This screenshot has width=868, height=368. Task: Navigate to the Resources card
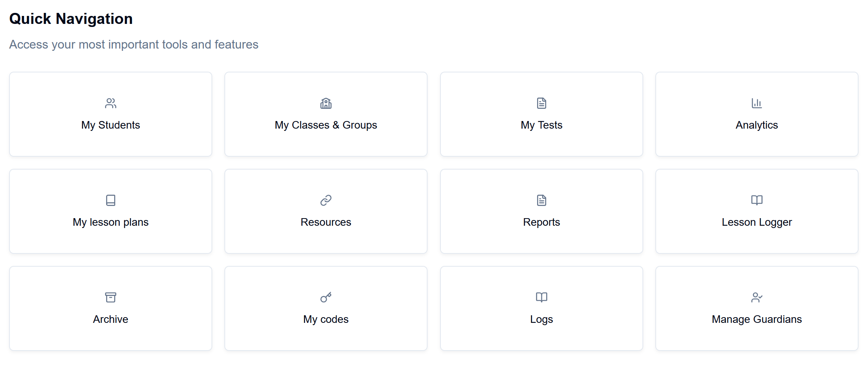coord(326,222)
